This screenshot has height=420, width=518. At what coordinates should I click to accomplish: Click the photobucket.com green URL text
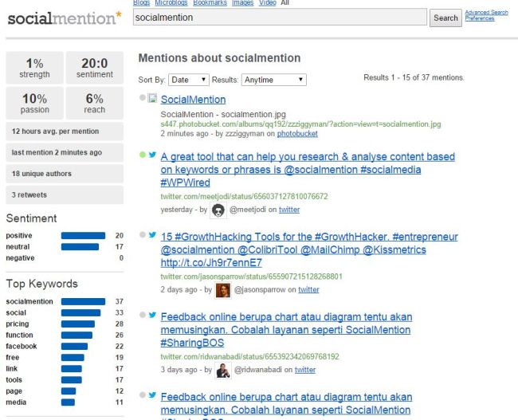click(300, 124)
